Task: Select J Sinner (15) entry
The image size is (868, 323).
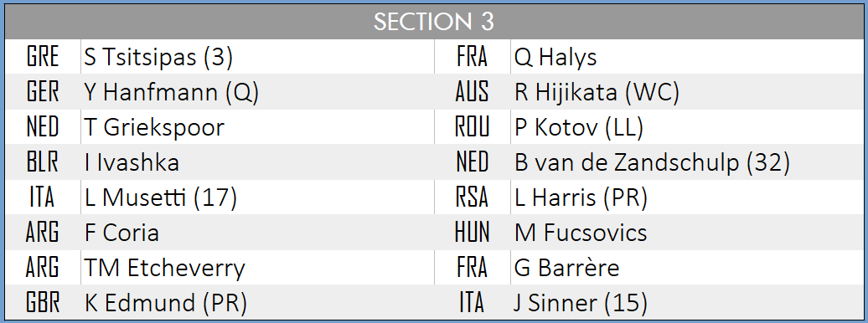Action: [581, 303]
